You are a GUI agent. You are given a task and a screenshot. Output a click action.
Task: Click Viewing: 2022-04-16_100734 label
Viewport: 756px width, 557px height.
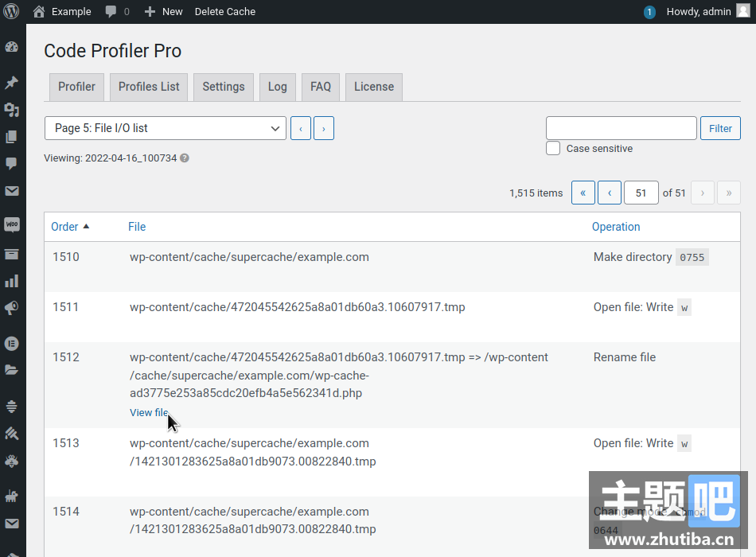point(111,158)
